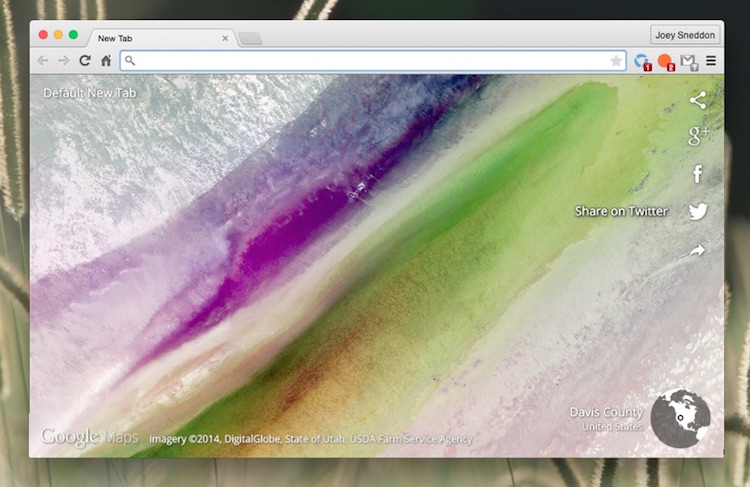Viewport: 750px width, 487px height.
Task: Go to the home page
Action: pyautogui.click(x=106, y=61)
